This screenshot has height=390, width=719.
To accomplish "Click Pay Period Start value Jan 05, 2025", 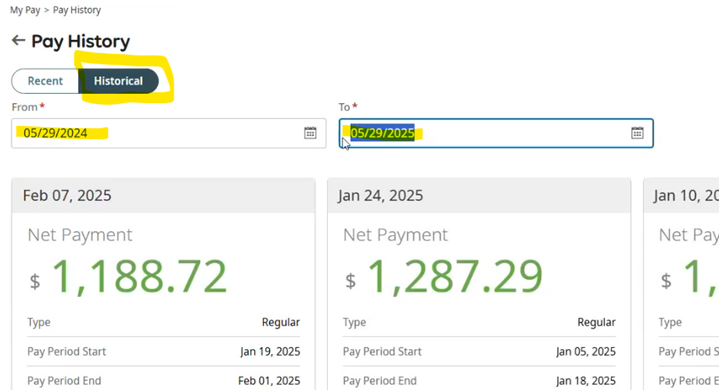I will pos(586,352).
